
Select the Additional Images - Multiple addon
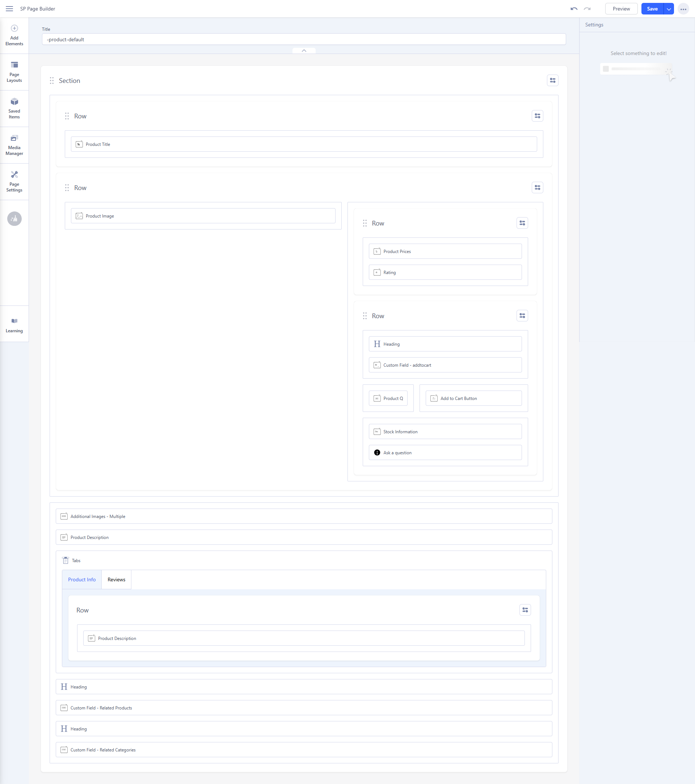[304, 516]
